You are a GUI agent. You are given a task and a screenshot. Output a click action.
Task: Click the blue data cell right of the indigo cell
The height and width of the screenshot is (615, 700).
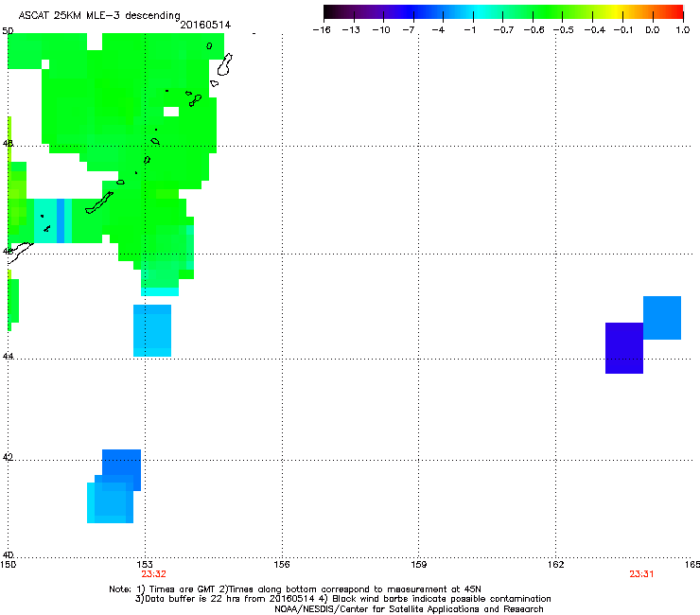click(x=662, y=318)
